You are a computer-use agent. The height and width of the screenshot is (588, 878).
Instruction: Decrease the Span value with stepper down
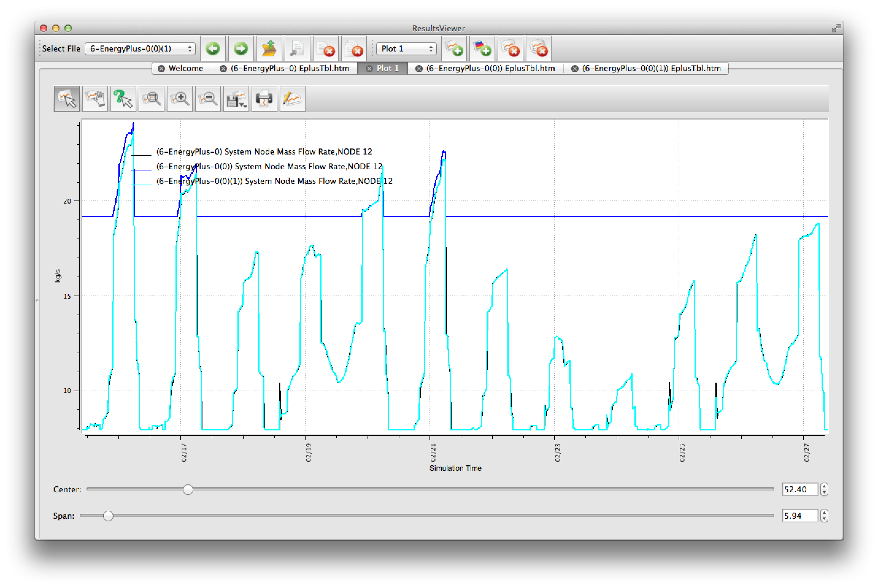[824, 519]
